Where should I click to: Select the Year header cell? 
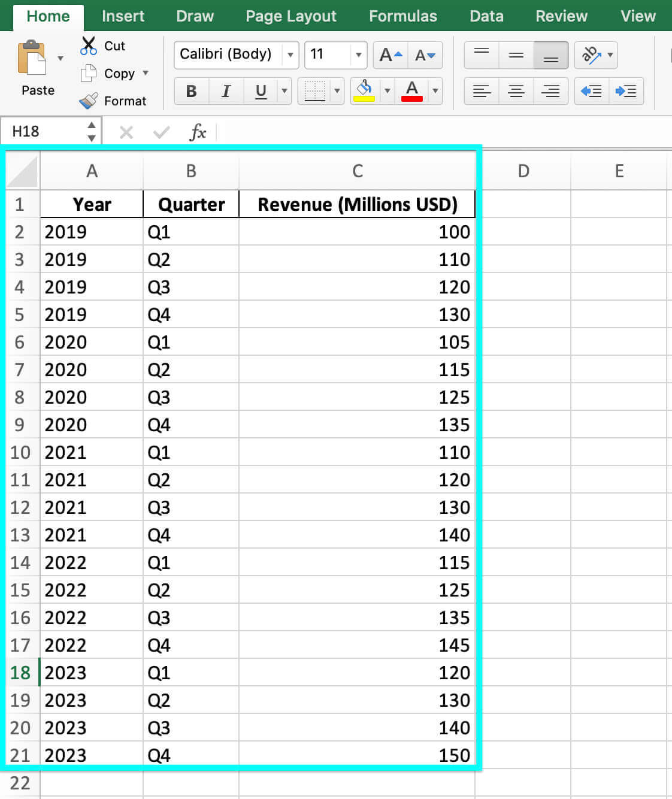point(92,204)
